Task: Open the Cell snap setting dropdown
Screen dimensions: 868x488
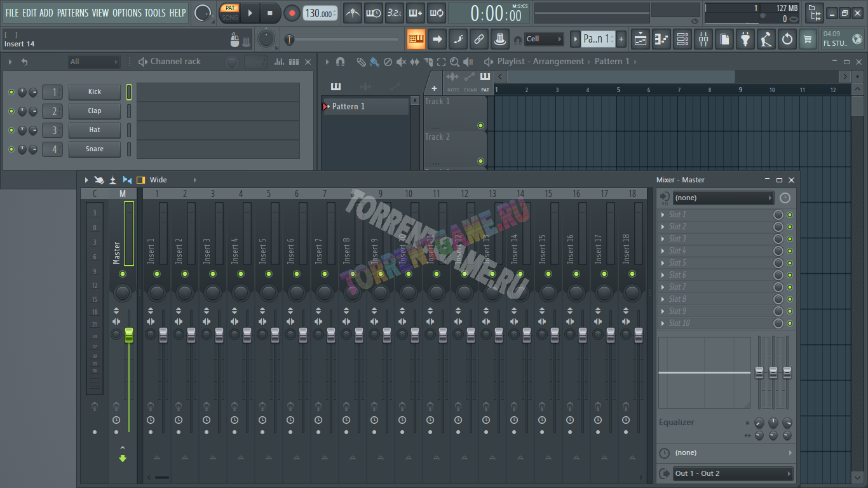Action: 544,39
